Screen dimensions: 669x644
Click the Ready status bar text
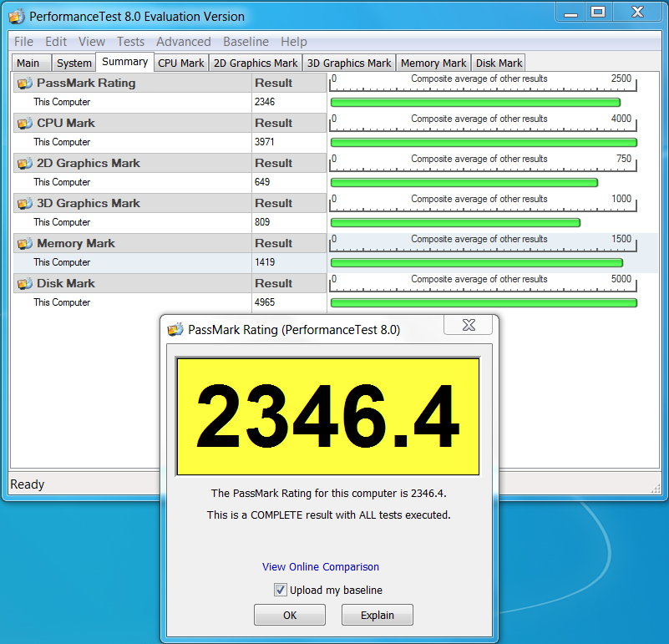point(28,484)
